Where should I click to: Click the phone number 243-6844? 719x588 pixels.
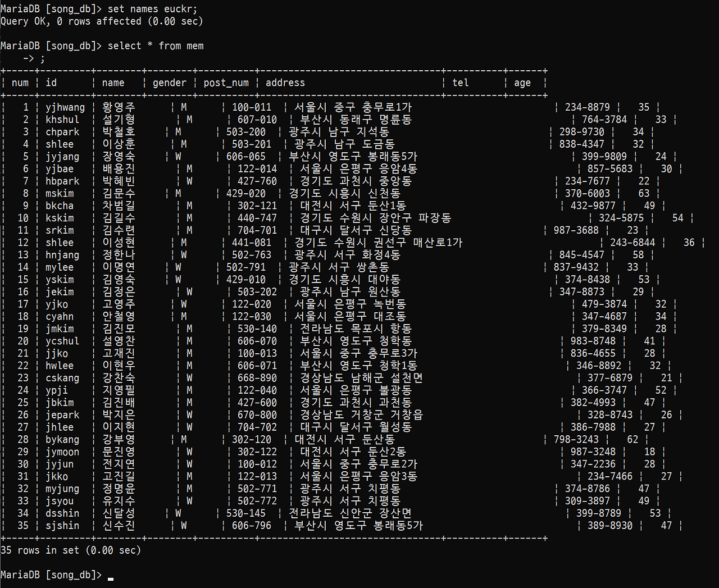tap(632, 243)
